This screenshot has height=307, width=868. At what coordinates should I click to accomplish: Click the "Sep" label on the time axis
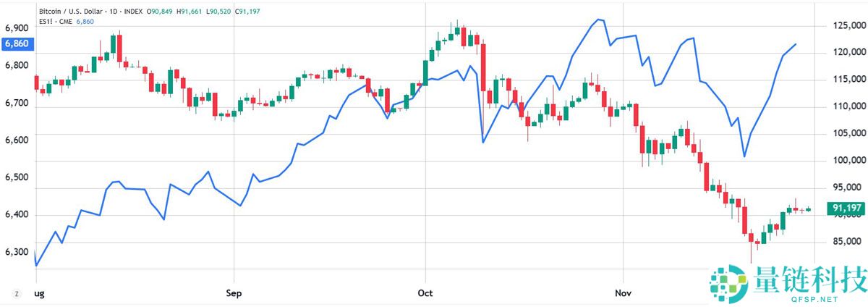pos(234,293)
